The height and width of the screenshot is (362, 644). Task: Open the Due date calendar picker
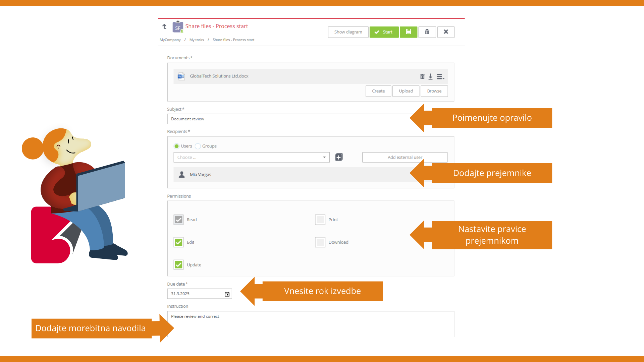(227, 294)
